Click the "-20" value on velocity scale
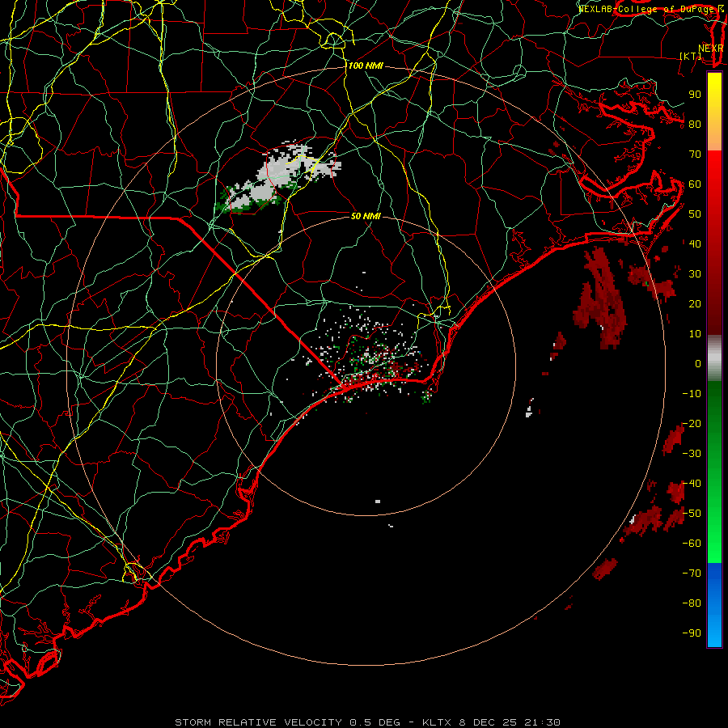 pos(692,424)
